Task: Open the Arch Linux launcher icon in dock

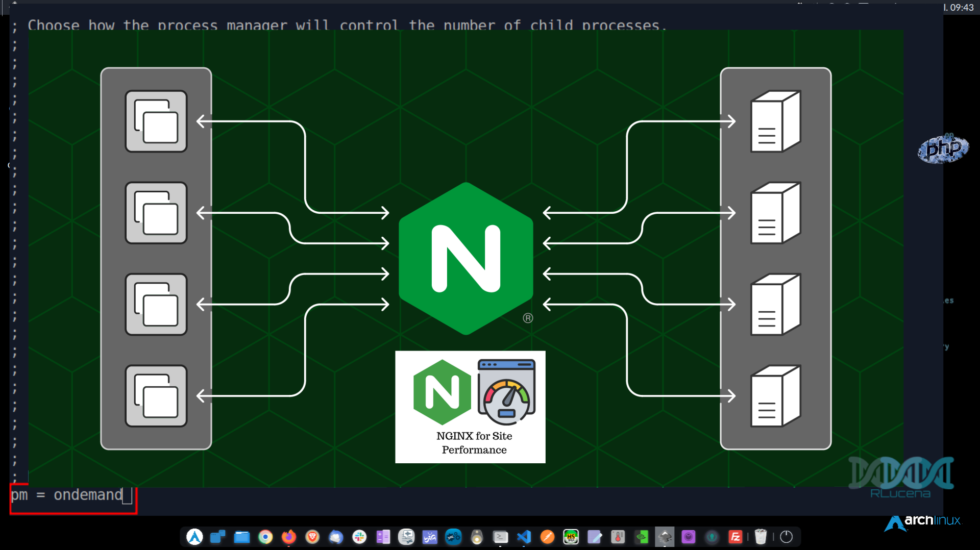Action: (194, 537)
